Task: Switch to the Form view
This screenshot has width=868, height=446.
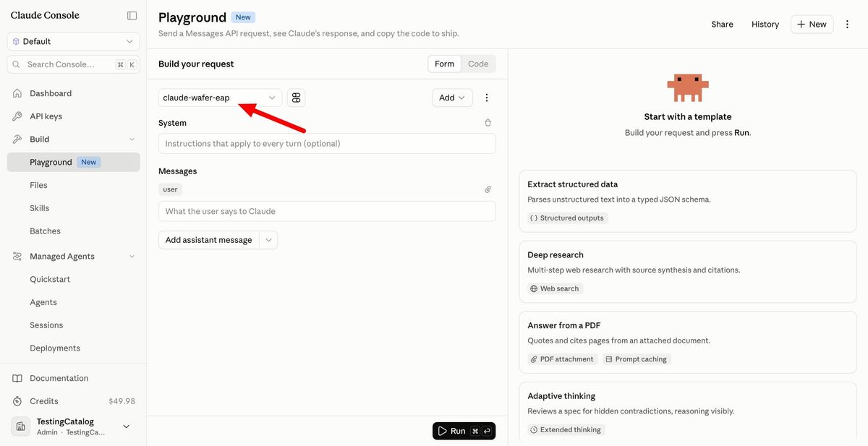Action: (x=445, y=64)
